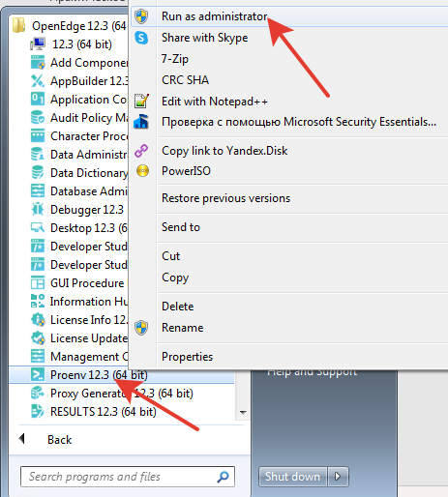Image resolution: width=448 pixels, height=497 pixels.
Task: Click the Microsoft Security Essentials icon
Action: click(x=141, y=122)
